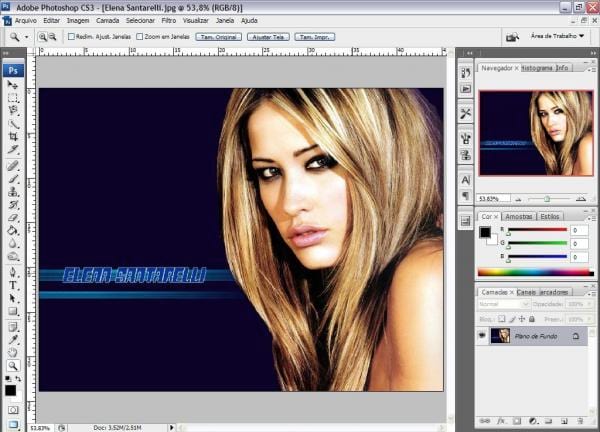Viewport: 600px width, 432px height.
Task: Enable Zoom em Janelas checkbox
Action: click(x=140, y=36)
